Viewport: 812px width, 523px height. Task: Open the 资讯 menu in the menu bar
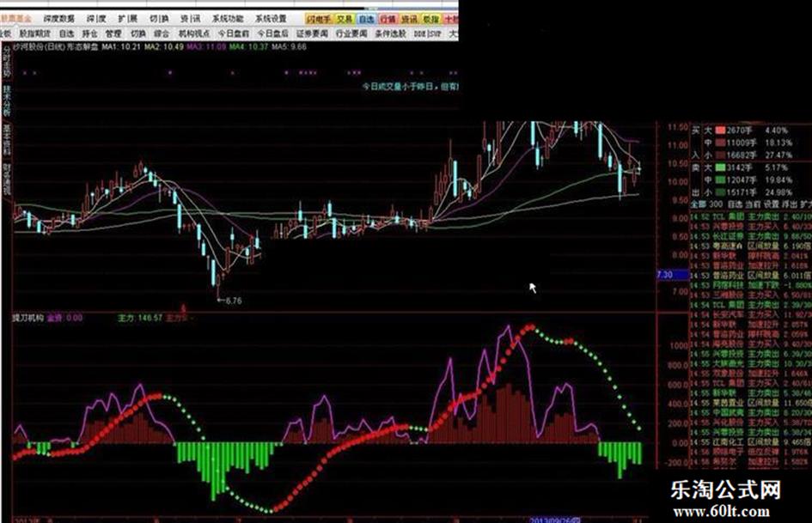[x=190, y=19]
